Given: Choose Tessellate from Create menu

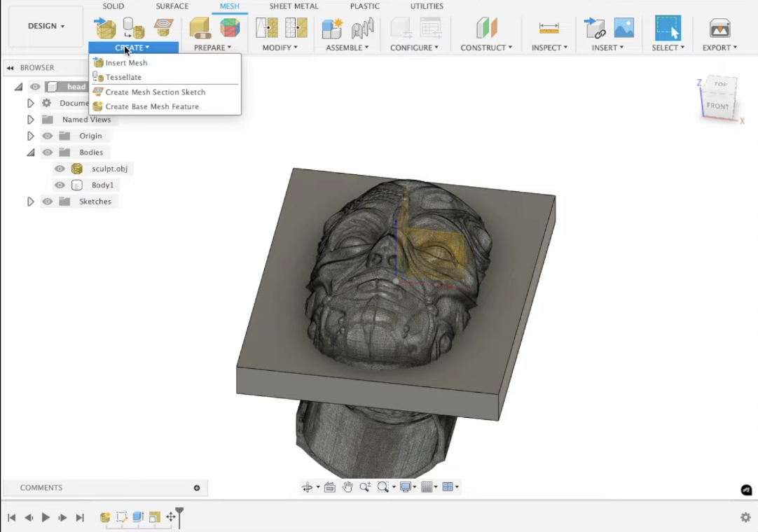Looking at the screenshot, I should coord(165,77).
